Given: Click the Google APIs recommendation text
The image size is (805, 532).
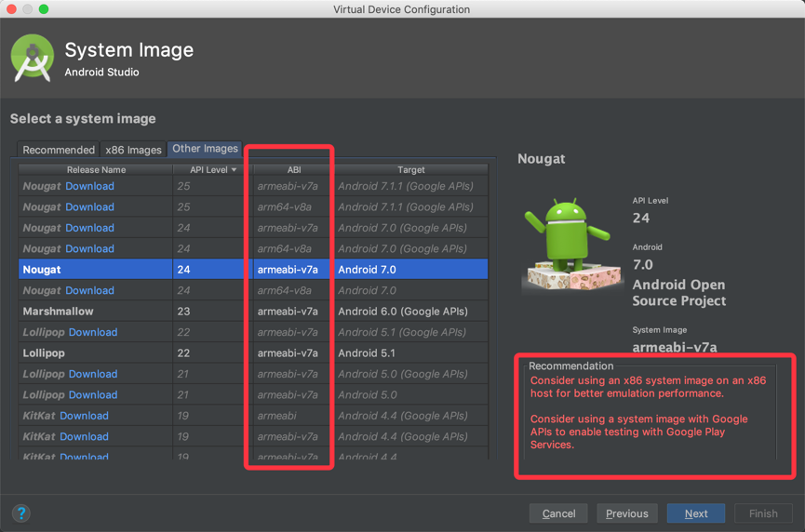Looking at the screenshot, I should click(x=638, y=432).
